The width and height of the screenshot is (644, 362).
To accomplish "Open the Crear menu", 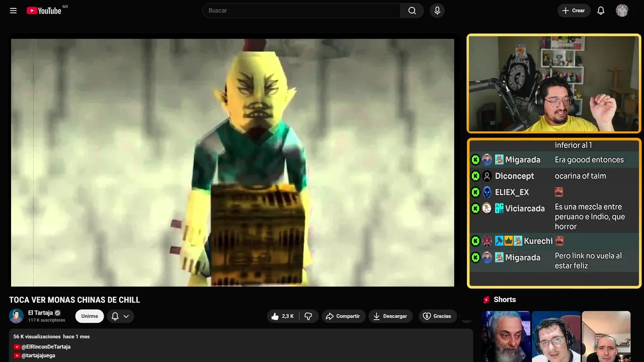I will [x=574, y=11].
